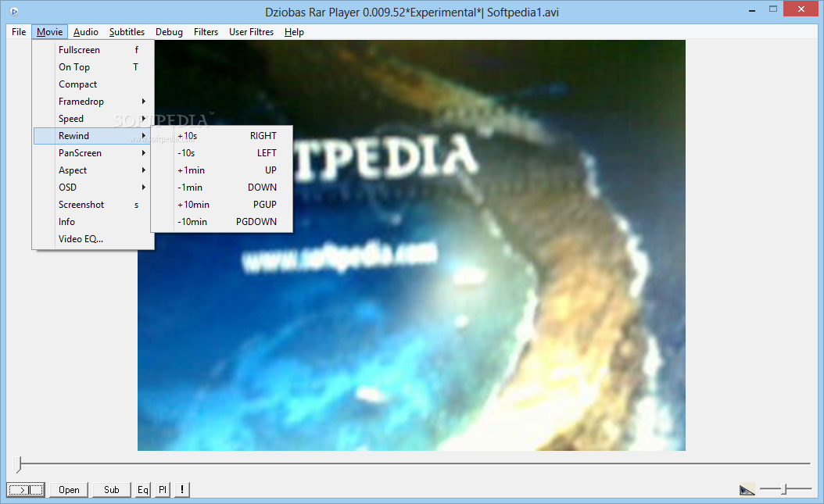Click the video playback area
The width and height of the screenshot is (824, 504).
tap(411, 245)
